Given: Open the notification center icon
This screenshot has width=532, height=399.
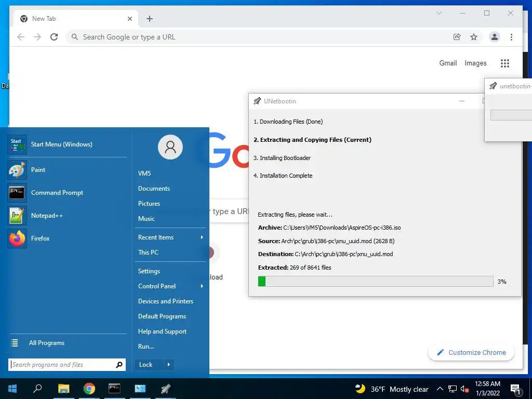Looking at the screenshot, I should tap(516, 390).
